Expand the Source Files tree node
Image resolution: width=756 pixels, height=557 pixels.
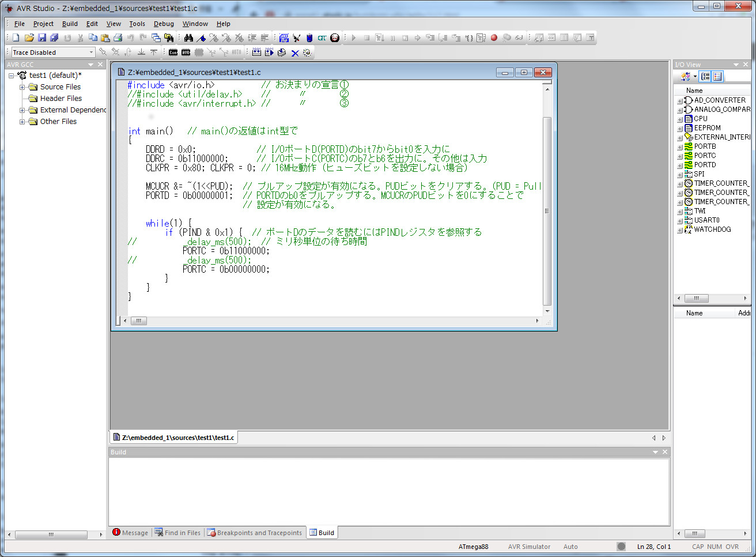point(22,87)
